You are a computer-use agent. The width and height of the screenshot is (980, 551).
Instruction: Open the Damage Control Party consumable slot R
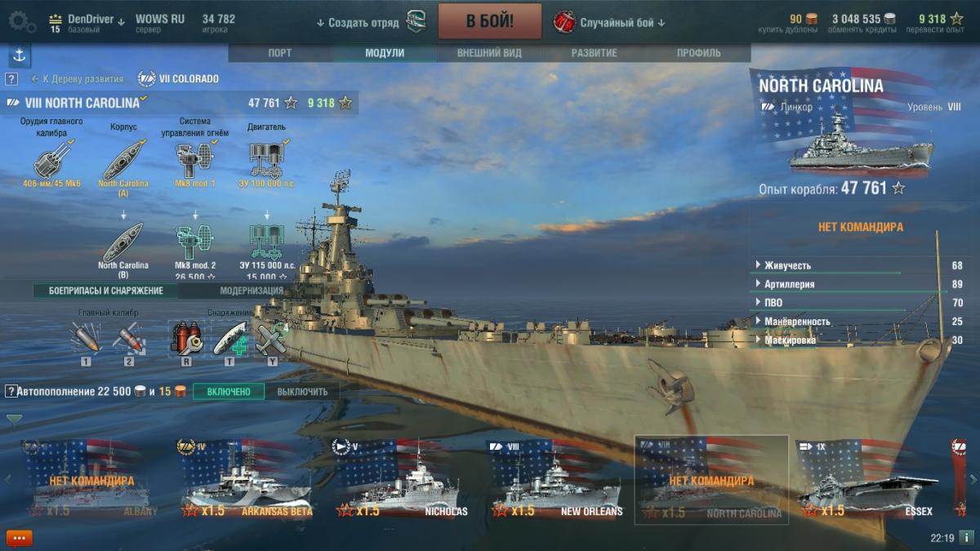(x=185, y=338)
